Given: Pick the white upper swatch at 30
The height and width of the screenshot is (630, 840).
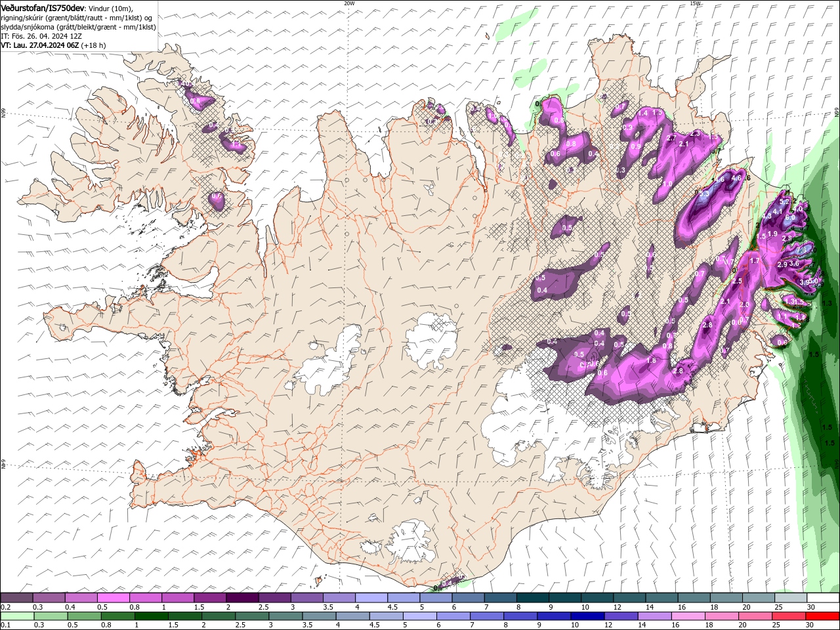Looking at the screenshot, I should click(823, 598).
